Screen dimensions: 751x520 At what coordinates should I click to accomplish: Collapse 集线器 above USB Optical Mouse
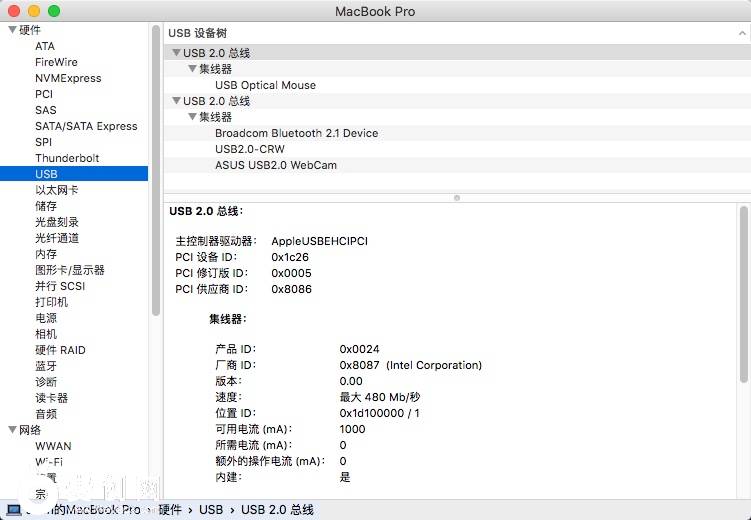192,69
